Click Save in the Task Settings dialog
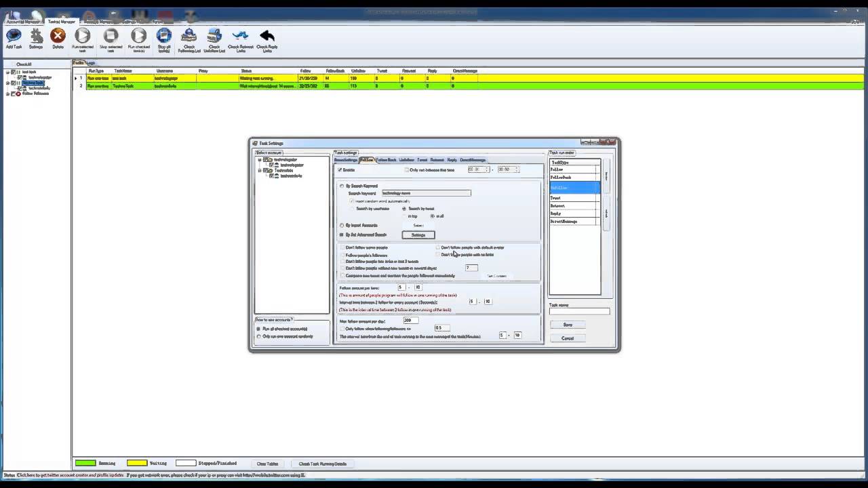 (568, 325)
